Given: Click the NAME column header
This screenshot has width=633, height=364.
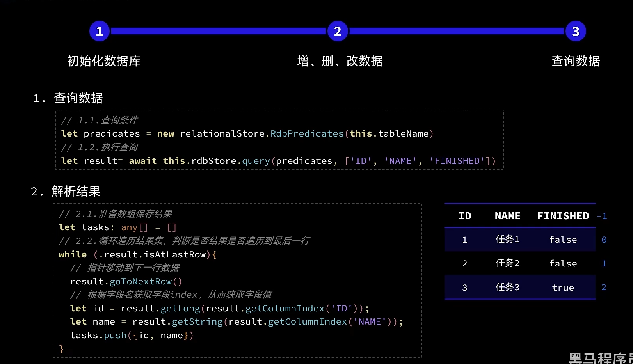Looking at the screenshot, I should click(507, 216).
